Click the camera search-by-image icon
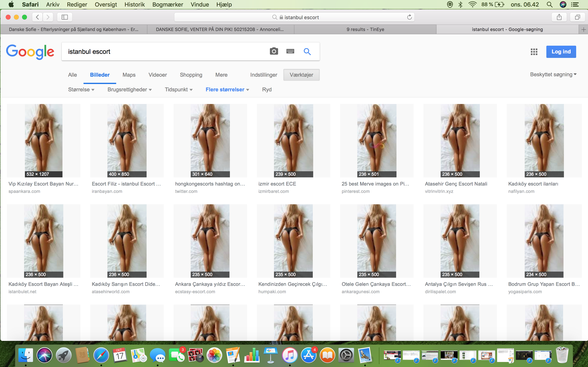Viewport: 588px width, 367px height. [274, 51]
